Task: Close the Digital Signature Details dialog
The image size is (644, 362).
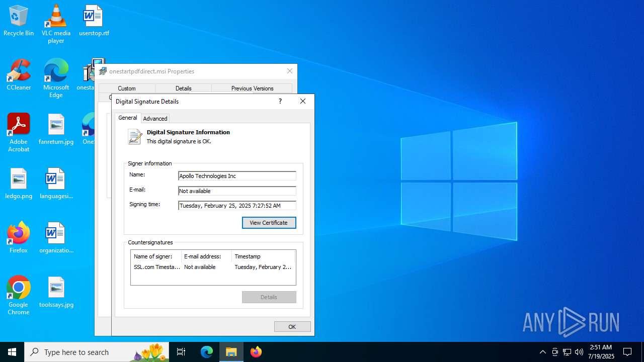Action: coord(303,101)
